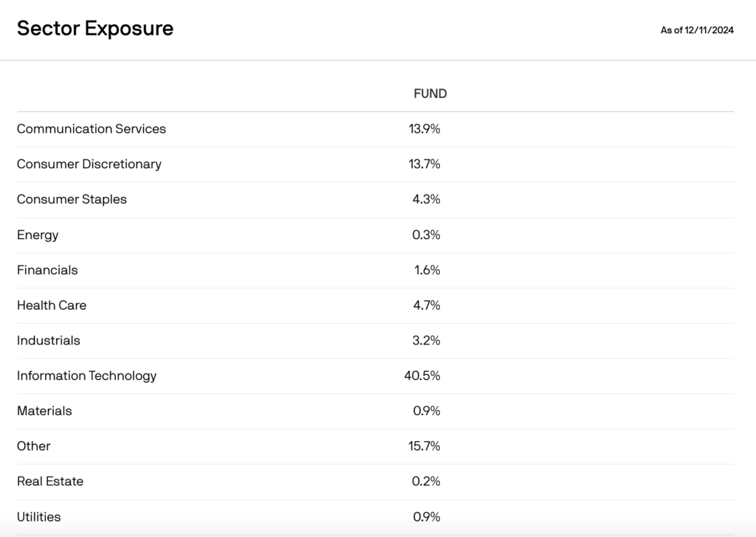756x537 pixels.
Task: Click the 13.9% Communication Services value
Action: coord(425,128)
